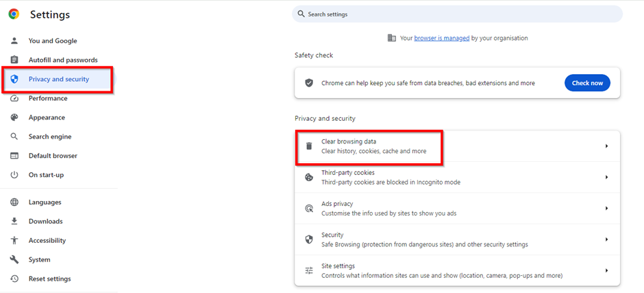Click into the Search settings field
Screen dimensions: 644x293
(x=457, y=14)
